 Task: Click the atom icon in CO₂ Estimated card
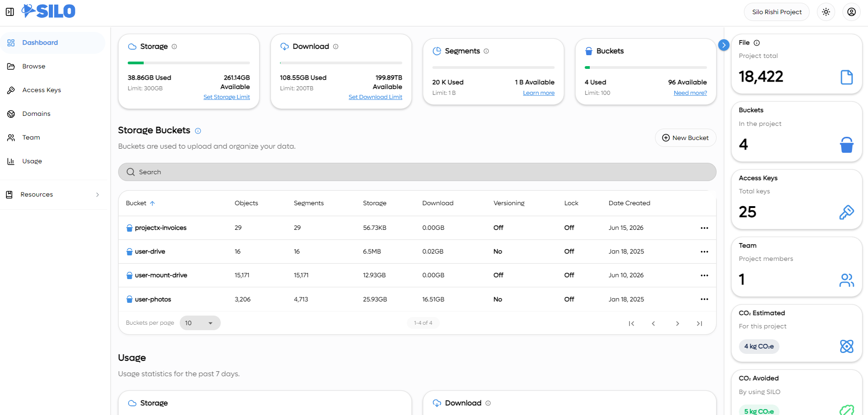point(847,346)
